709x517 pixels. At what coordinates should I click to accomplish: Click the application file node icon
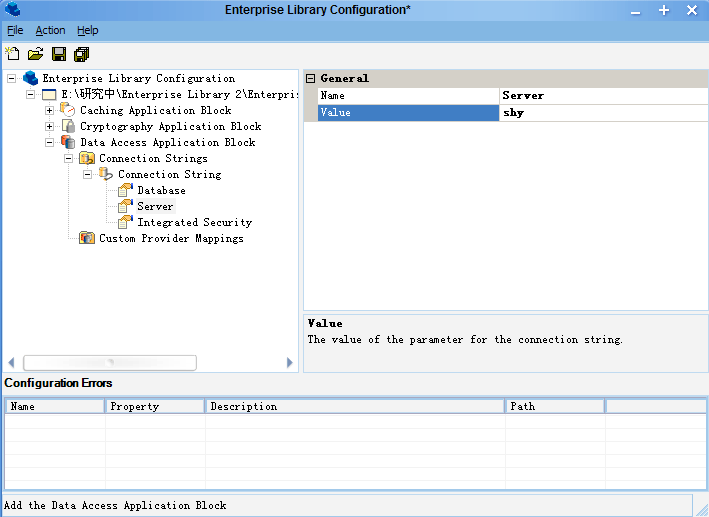point(49,95)
